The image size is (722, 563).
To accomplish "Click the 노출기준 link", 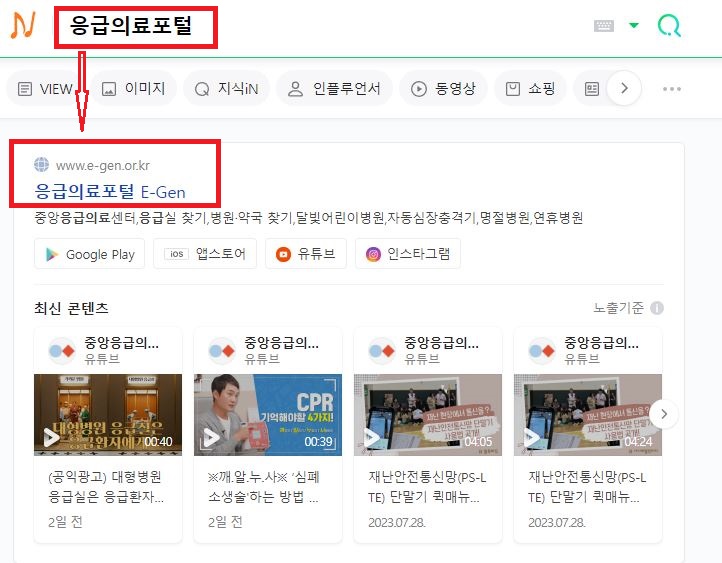I will (618, 308).
